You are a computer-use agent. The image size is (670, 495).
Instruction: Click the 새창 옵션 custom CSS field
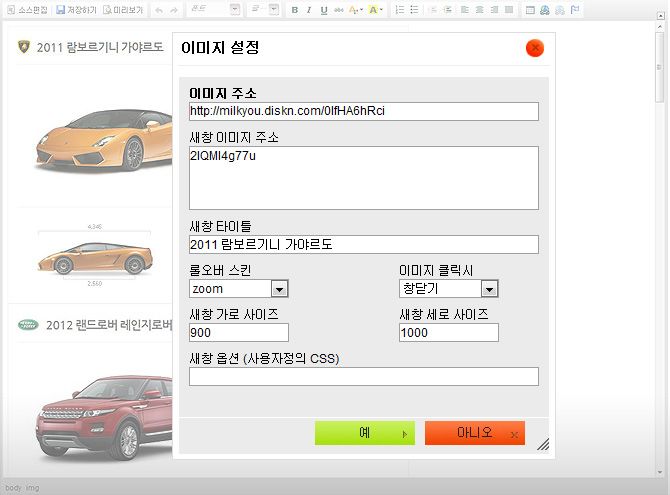(x=364, y=377)
